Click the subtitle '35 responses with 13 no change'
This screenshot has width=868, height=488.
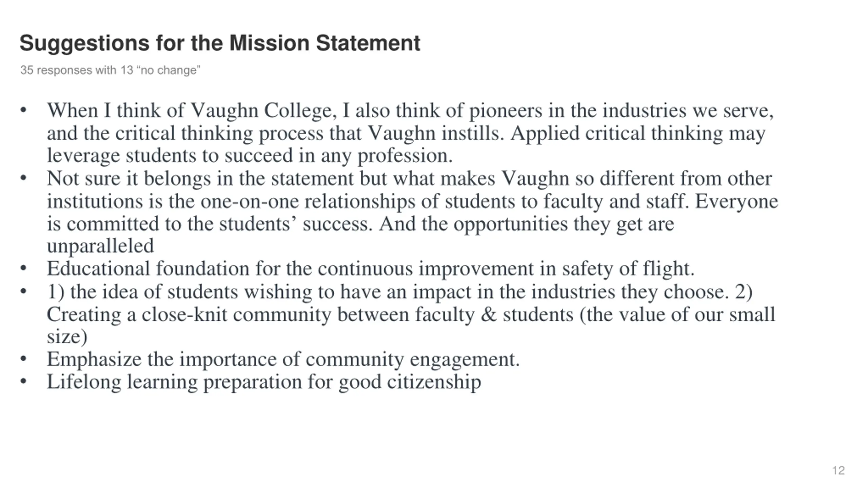tap(110, 70)
